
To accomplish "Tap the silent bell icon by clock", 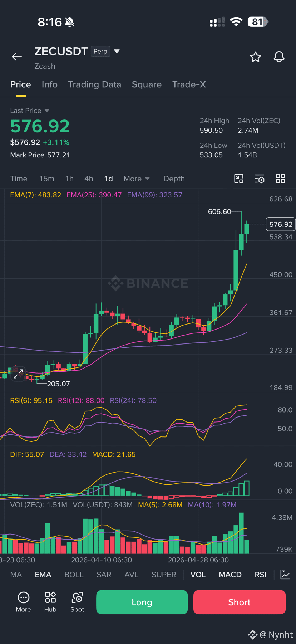I will pyautogui.click(x=70, y=22).
